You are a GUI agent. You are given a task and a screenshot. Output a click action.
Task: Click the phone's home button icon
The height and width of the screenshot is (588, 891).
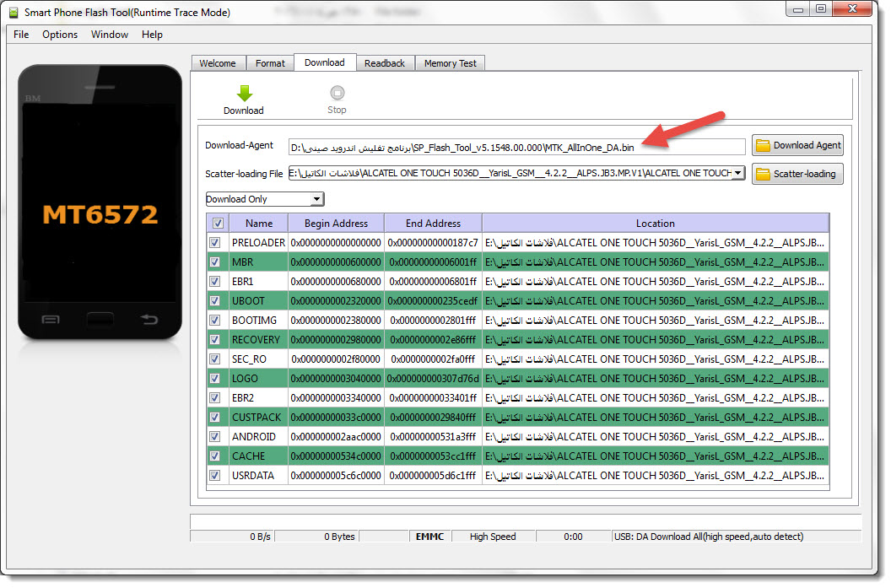100,320
